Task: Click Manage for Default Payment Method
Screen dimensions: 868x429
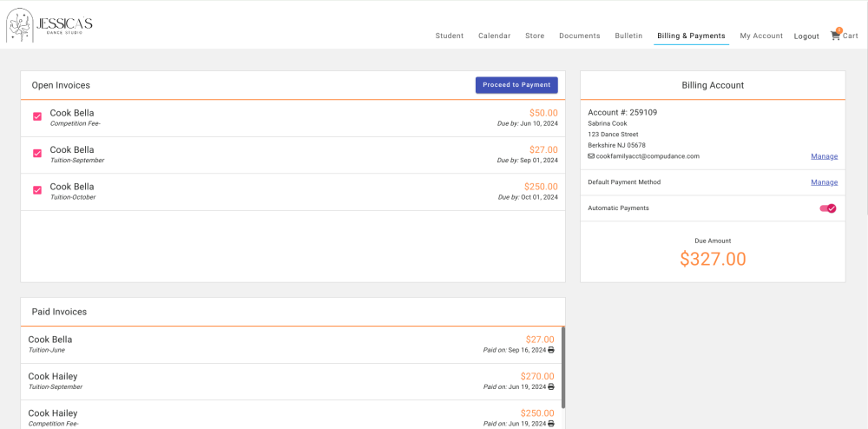Action: 825,182
